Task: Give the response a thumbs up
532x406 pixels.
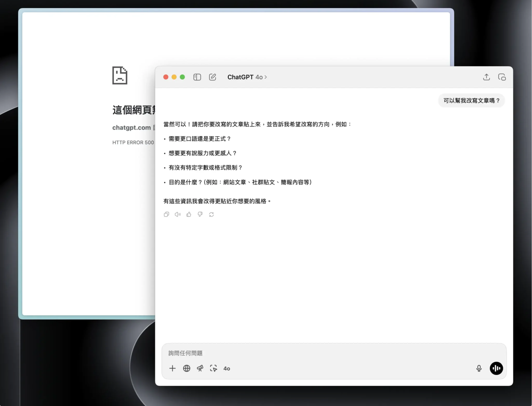Action: pos(188,214)
